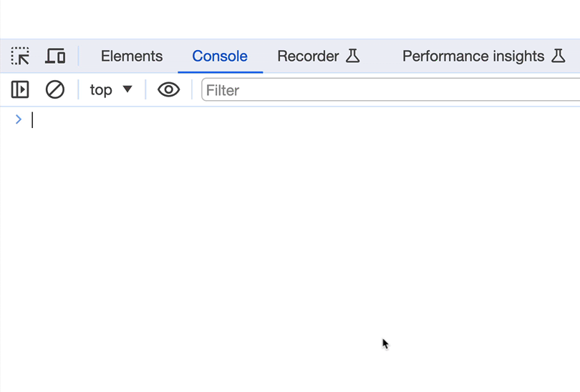Open the 'top' JavaScript context dropdown

101,89
